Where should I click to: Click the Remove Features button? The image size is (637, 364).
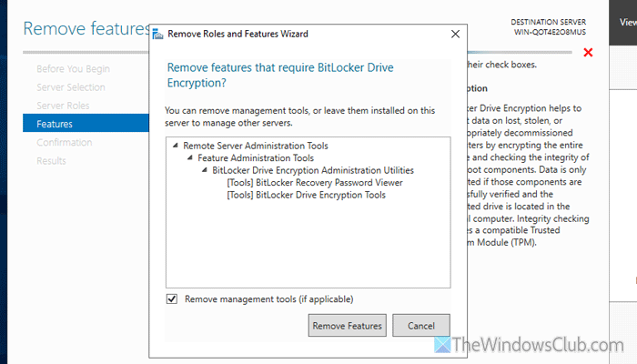click(x=347, y=326)
